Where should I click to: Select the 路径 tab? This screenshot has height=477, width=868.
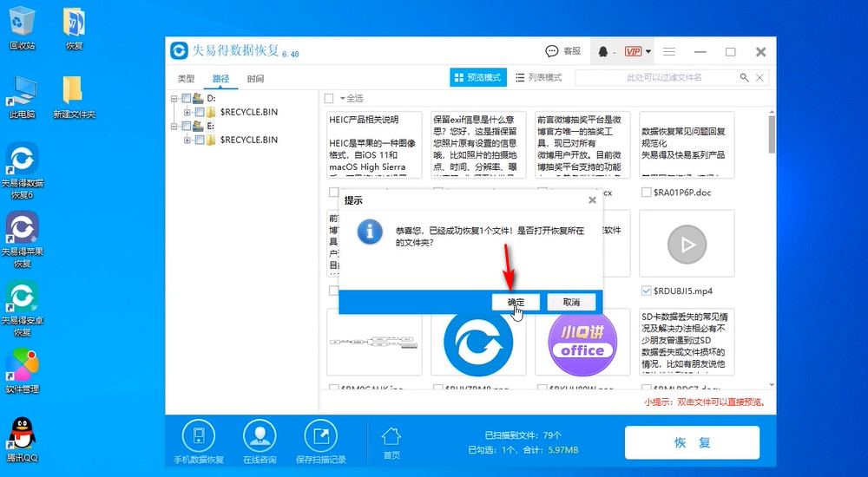[220, 79]
